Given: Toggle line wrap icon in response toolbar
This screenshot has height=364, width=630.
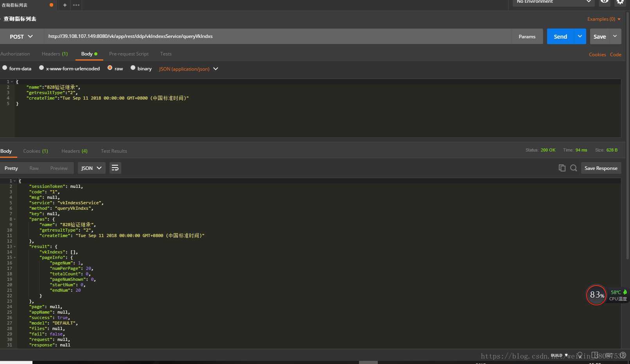Looking at the screenshot, I should point(115,168).
